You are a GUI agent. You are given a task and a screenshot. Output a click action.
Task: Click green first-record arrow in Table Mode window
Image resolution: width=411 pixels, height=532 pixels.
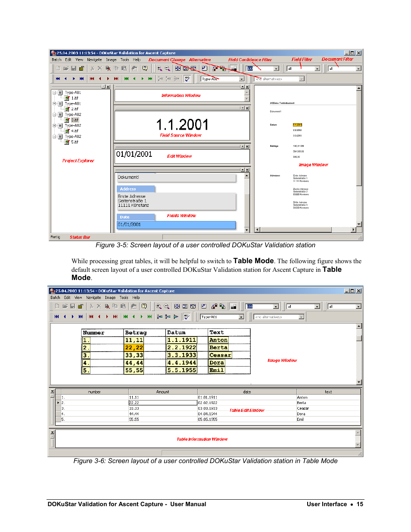click(x=125, y=317)
